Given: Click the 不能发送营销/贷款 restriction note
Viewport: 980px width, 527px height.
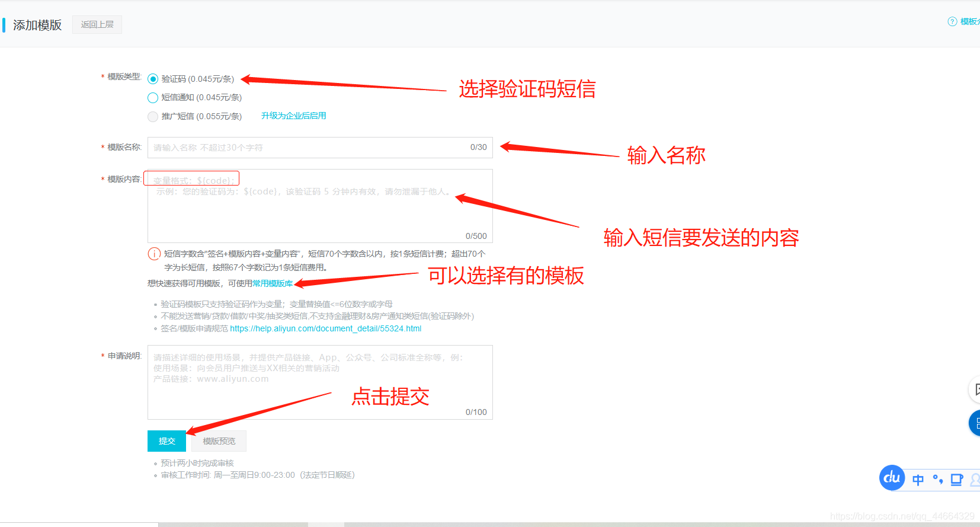Looking at the screenshot, I should (317, 316).
